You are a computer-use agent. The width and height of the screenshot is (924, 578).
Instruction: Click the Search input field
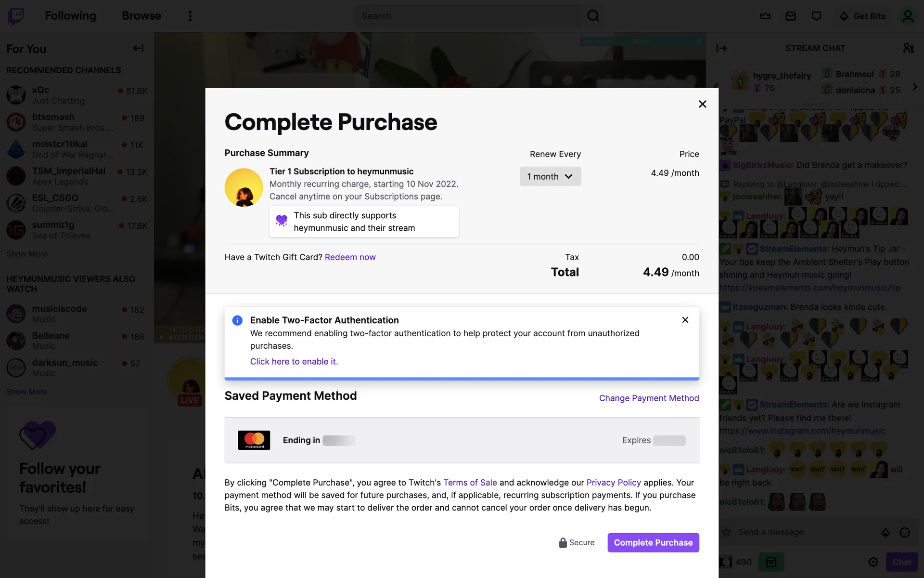click(467, 16)
